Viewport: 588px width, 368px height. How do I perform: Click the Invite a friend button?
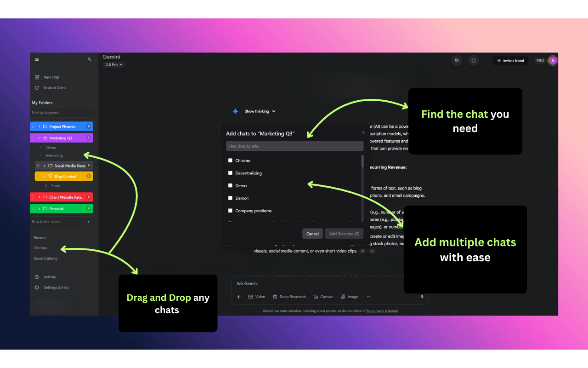(x=510, y=61)
